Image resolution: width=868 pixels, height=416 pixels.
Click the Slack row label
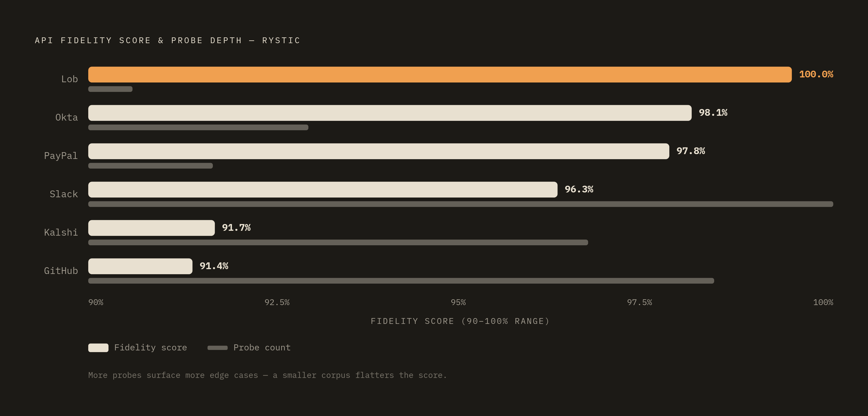(x=64, y=194)
